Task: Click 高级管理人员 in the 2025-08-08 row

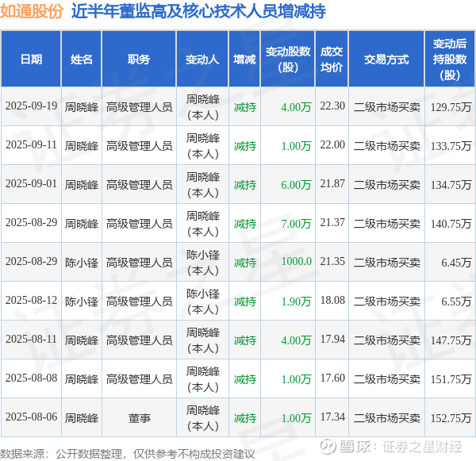Action: (140, 379)
